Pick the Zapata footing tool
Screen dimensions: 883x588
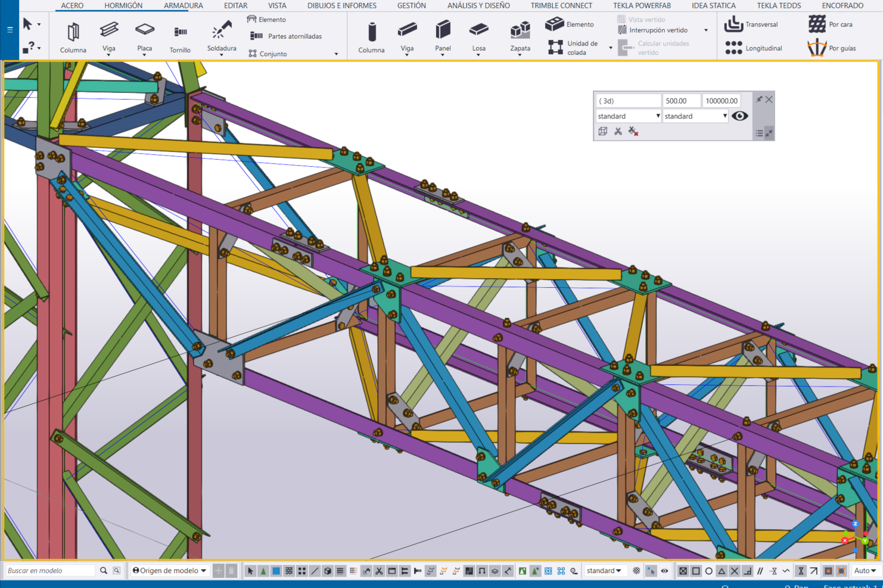point(520,36)
